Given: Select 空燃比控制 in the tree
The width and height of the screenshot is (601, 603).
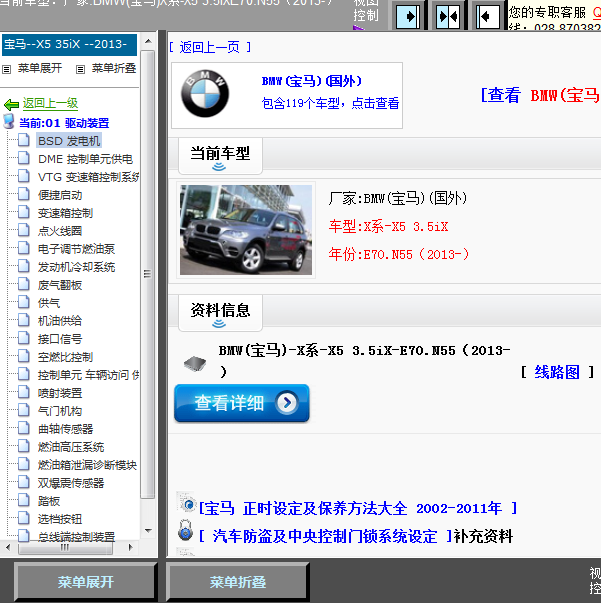Looking at the screenshot, I should [65, 357].
